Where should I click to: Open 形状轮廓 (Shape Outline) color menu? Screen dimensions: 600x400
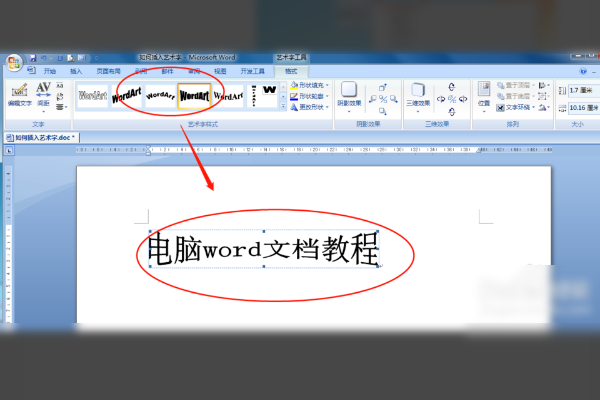coord(310,96)
